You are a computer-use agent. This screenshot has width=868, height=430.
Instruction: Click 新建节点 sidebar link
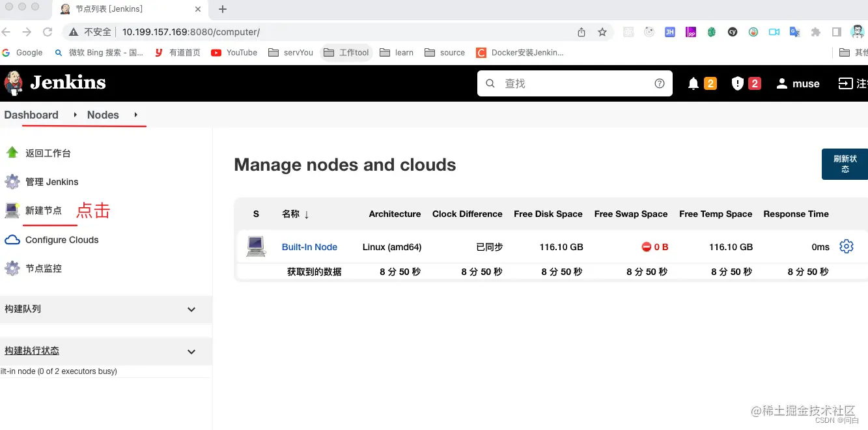pos(44,210)
